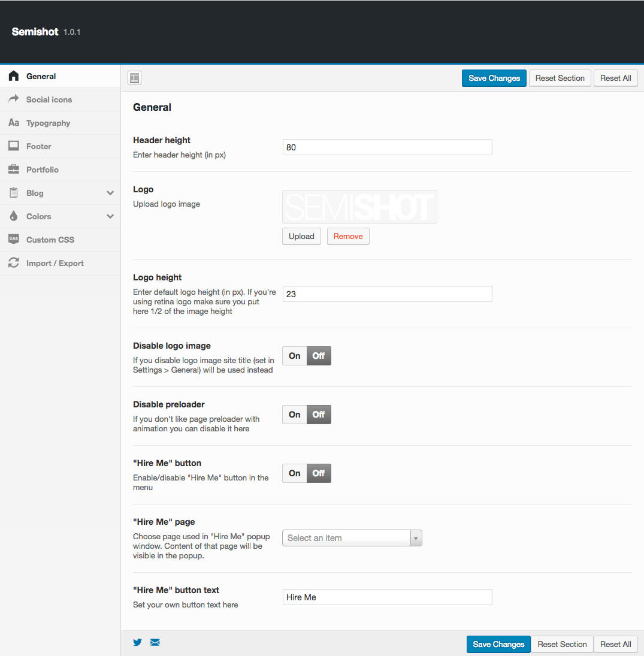The height and width of the screenshot is (656, 644).
Task: Expand the Colors submenu chevron
Action: click(x=110, y=216)
